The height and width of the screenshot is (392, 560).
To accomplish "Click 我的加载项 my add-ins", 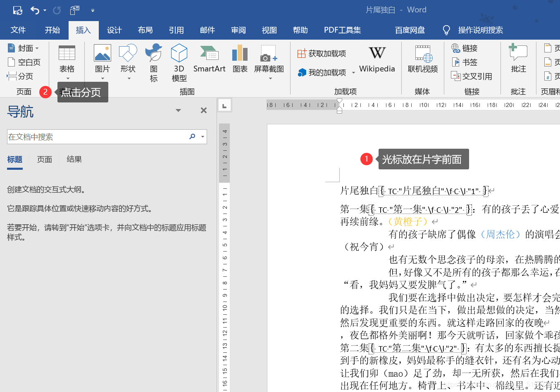I will 322,72.
